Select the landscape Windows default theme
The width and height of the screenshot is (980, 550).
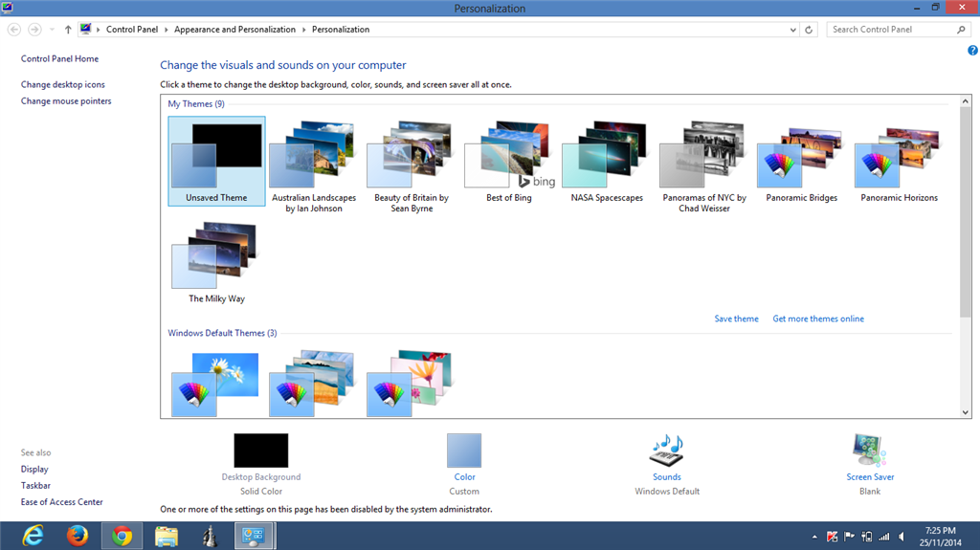(x=312, y=384)
